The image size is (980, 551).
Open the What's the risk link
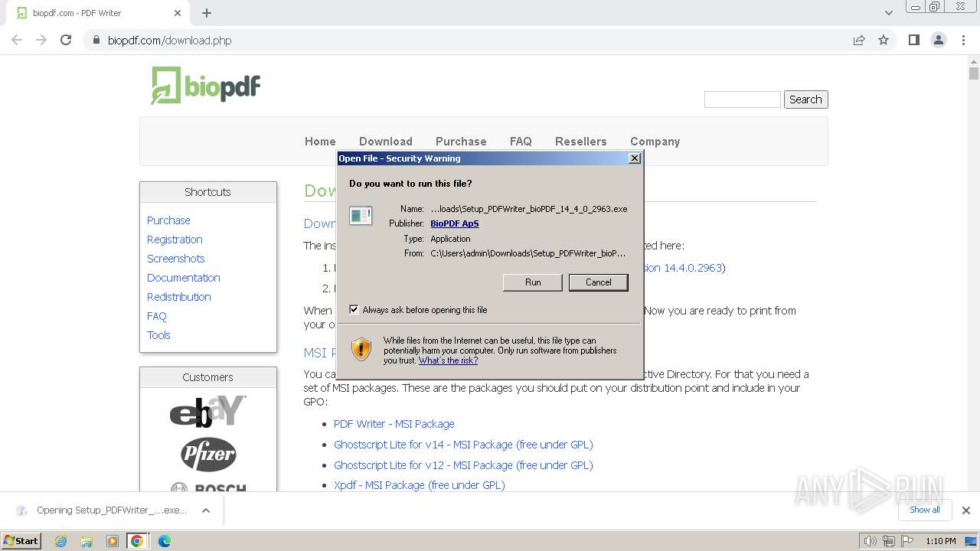pyautogui.click(x=448, y=360)
